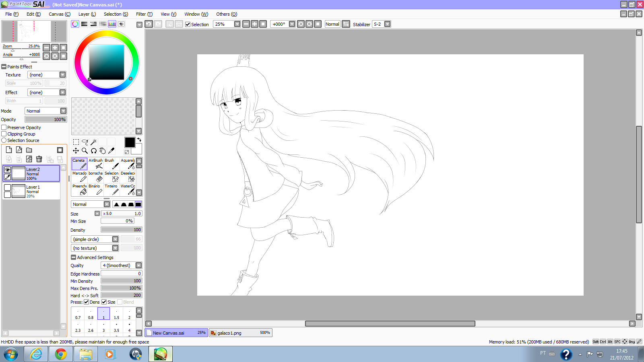Choose the borracha eraser tool
Screen dimensions: 644x362
[x=95, y=177]
